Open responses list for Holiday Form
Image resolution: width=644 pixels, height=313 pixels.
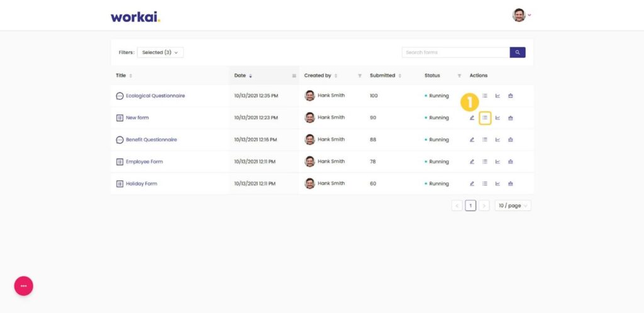pyautogui.click(x=485, y=184)
